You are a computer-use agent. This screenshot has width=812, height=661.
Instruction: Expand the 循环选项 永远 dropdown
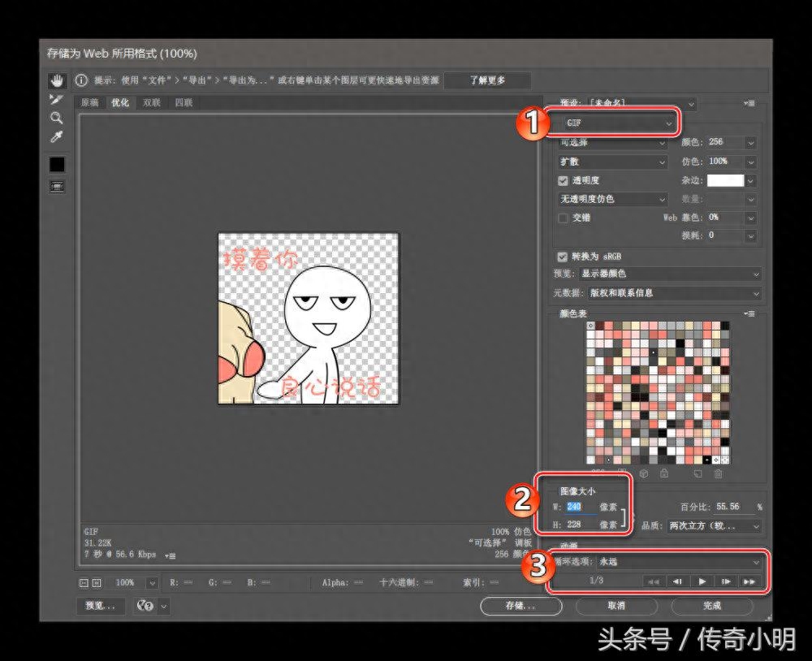pos(679,562)
